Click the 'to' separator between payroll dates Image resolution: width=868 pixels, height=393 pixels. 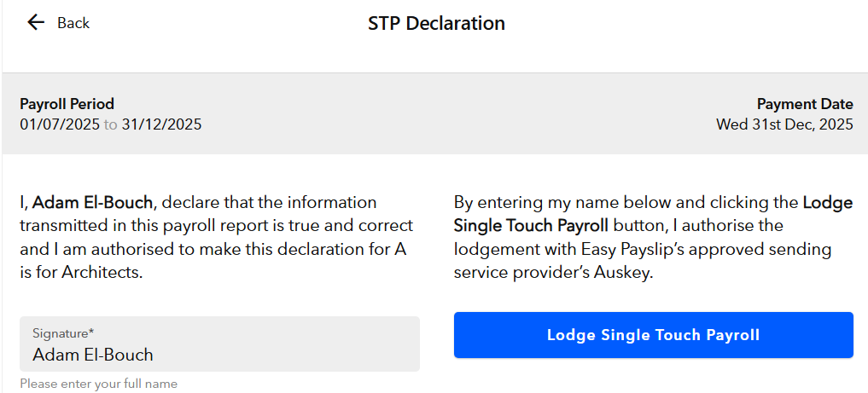pos(110,124)
